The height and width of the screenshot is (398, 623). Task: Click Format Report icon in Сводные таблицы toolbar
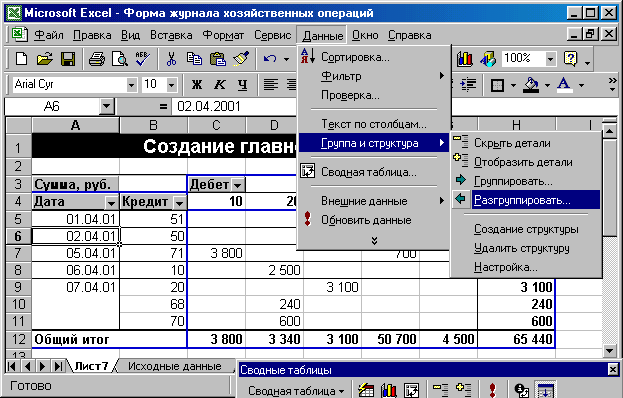pos(366,390)
